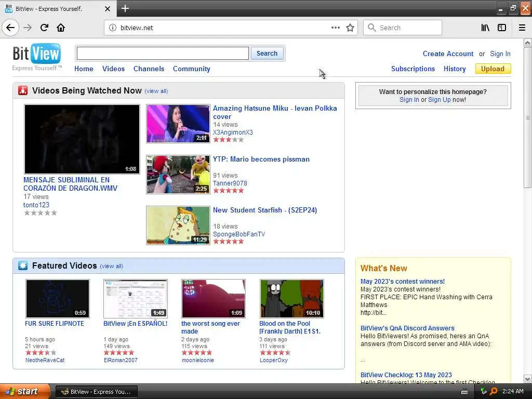Click the orange magnifier tray icon
The height and width of the screenshot is (399, 532).
[x=494, y=391]
